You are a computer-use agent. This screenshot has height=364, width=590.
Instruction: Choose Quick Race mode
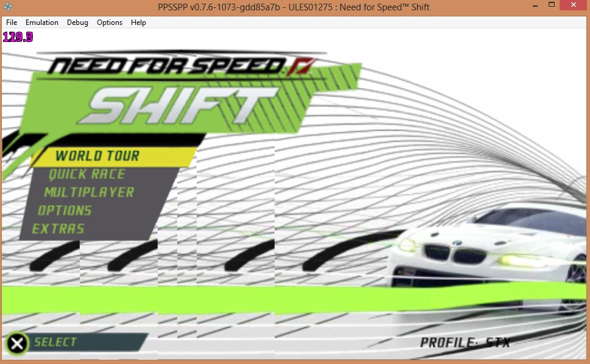tap(86, 175)
